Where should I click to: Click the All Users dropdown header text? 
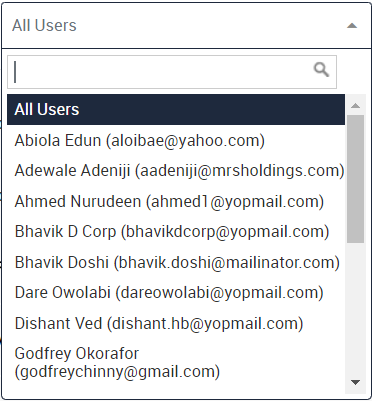(44, 26)
